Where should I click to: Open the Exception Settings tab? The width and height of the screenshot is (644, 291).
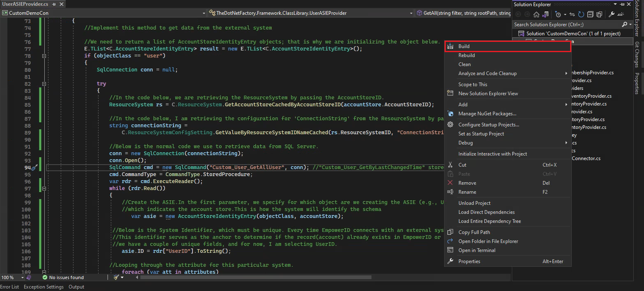[x=44, y=287]
